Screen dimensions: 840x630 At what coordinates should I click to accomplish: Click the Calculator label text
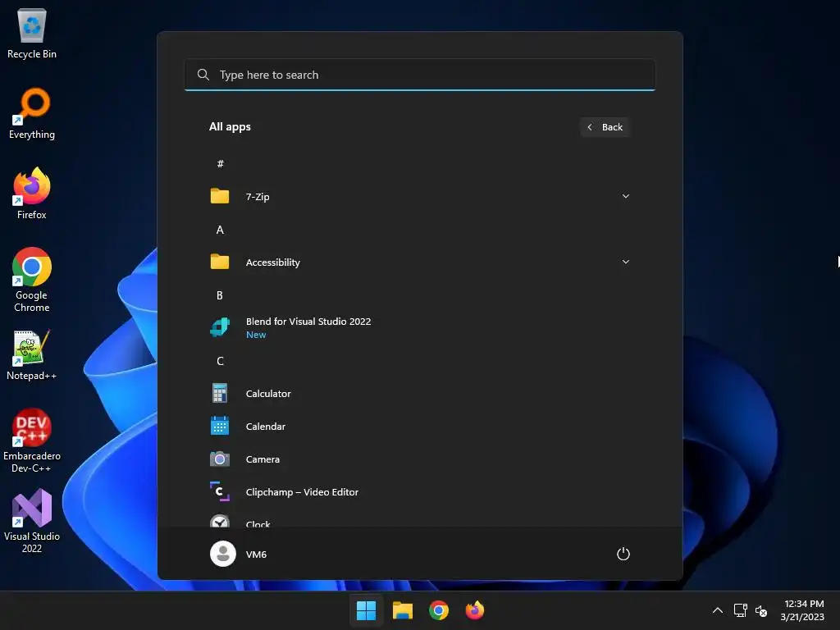pos(268,393)
